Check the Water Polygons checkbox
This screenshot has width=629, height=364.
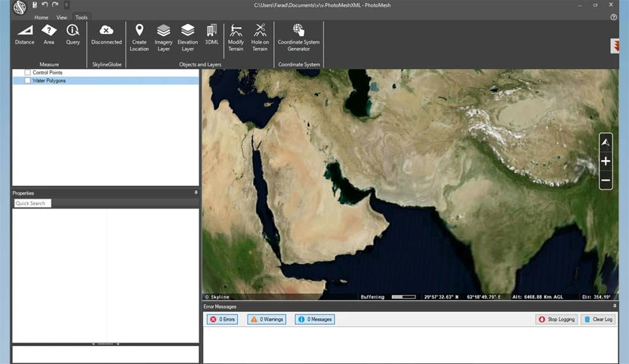click(27, 80)
